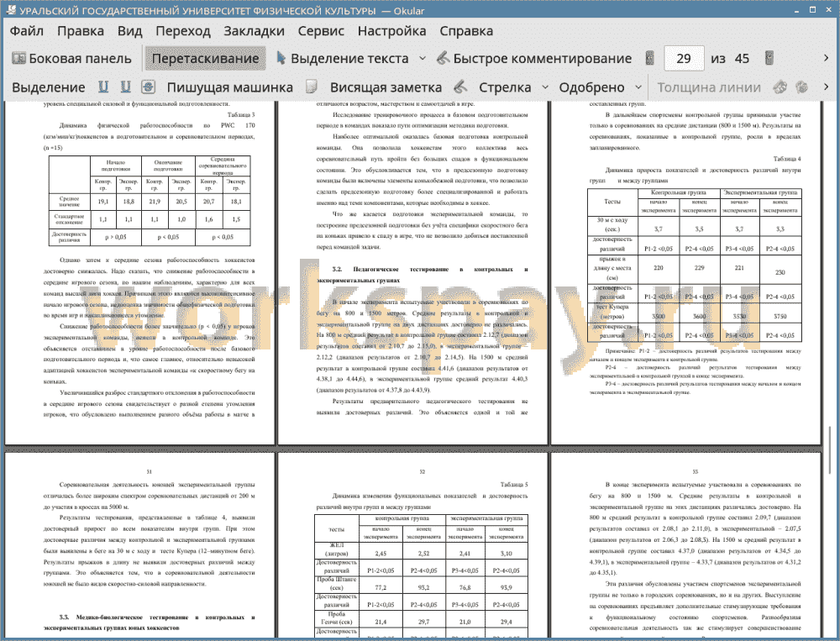840x641 pixels.
Task: Click the value "3,10" in the ЖЕЛ row
Action: (506, 554)
